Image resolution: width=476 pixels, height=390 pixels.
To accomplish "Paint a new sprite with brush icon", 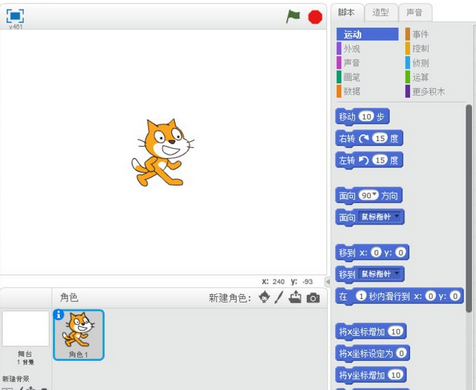I will click(279, 297).
